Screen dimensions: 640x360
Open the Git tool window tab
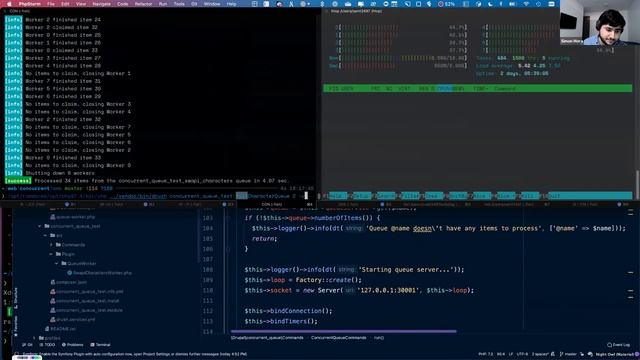[x=27, y=345]
